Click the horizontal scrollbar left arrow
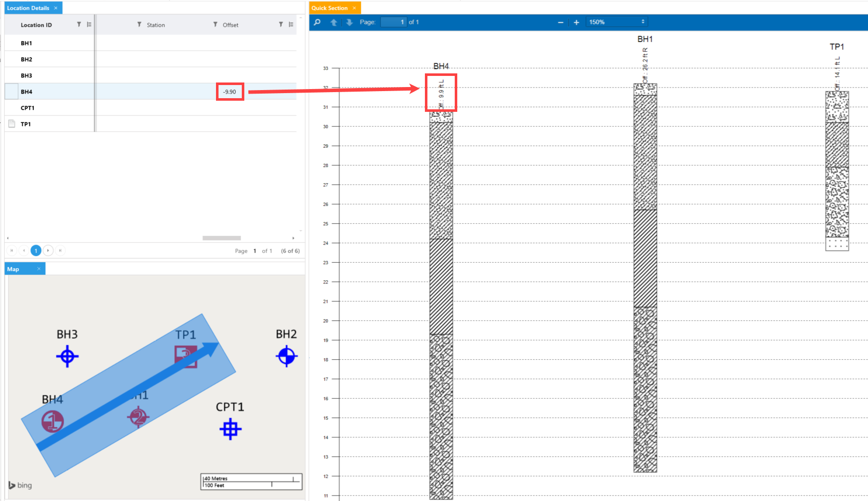Viewport: 868px width, 501px height. pyautogui.click(x=8, y=238)
